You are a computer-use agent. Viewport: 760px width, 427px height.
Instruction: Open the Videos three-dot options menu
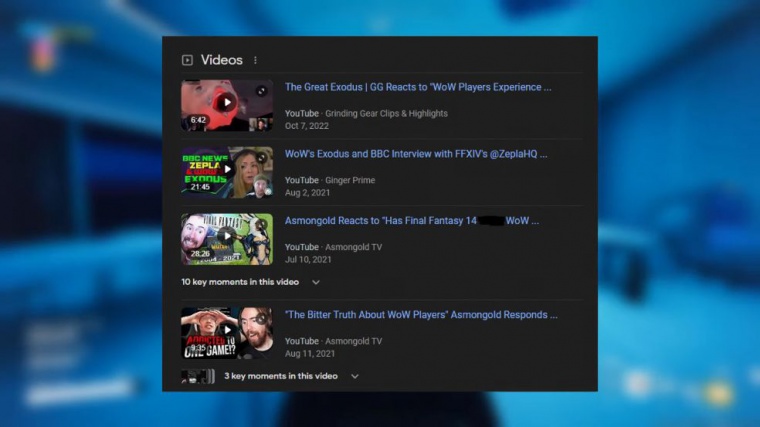point(255,60)
